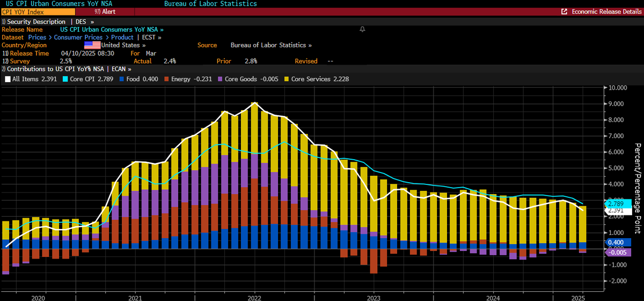Viewport: 644px width, 301px height.
Task: Click the Prior value 2.8%
Action: pyautogui.click(x=251, y=61)
